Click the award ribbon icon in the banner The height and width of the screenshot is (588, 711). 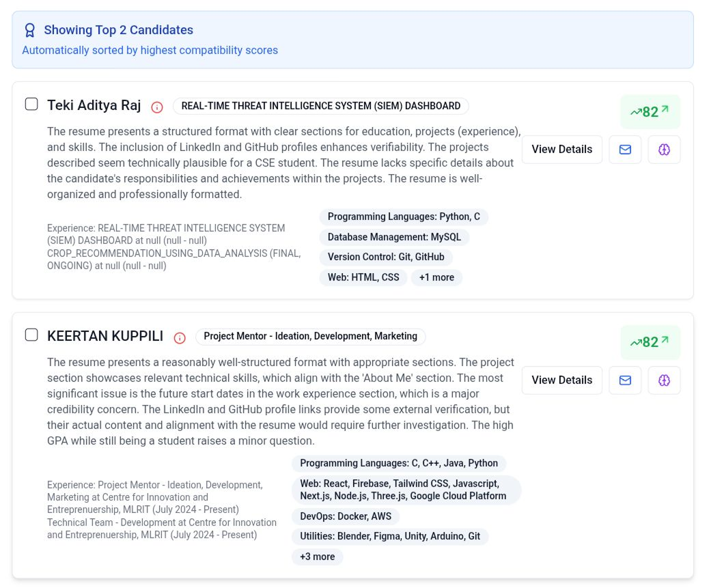tap(29, 30)
